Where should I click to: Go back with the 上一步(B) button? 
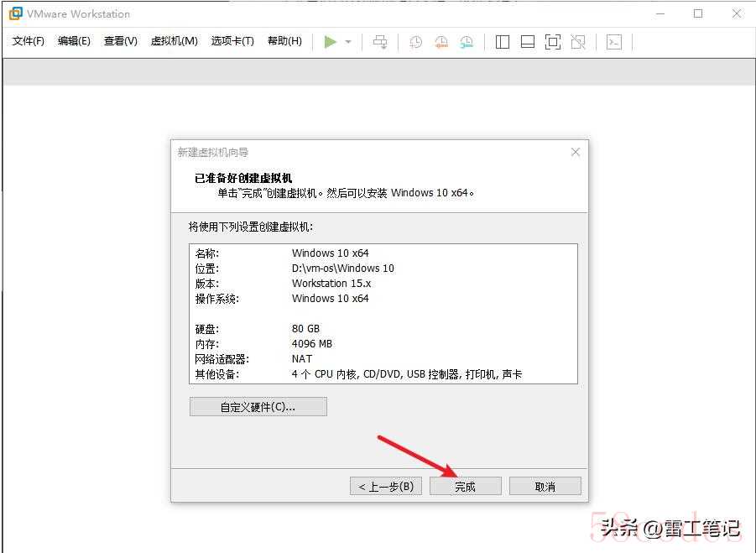coord(386,487)
